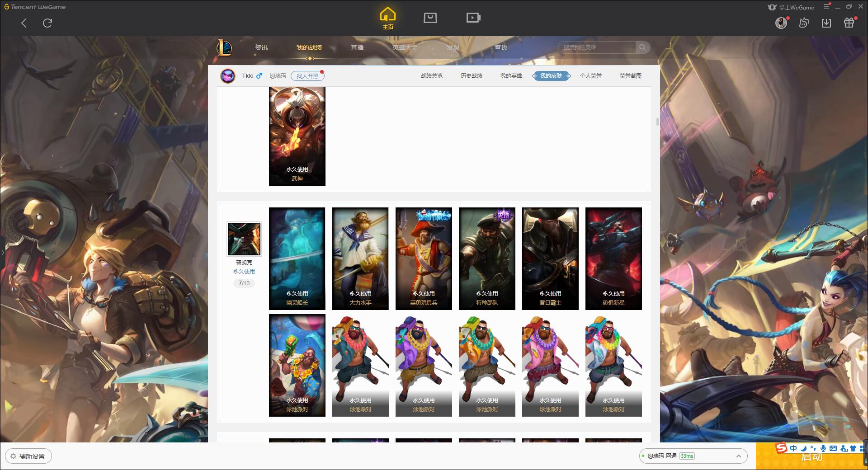Click the 7/10 skin count badge
Image resolution: width=868 pixels, height=470 pixels.
244,283
